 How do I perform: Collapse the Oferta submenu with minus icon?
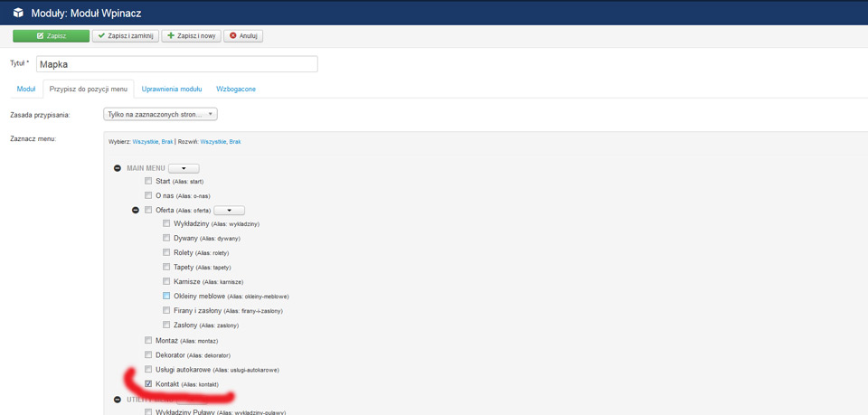coord(135,211)
